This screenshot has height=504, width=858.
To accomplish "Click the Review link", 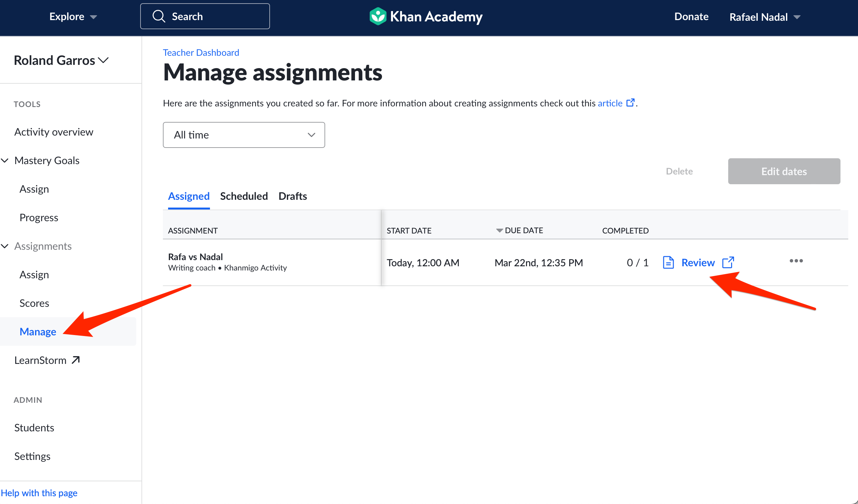I will pos(698,262).
